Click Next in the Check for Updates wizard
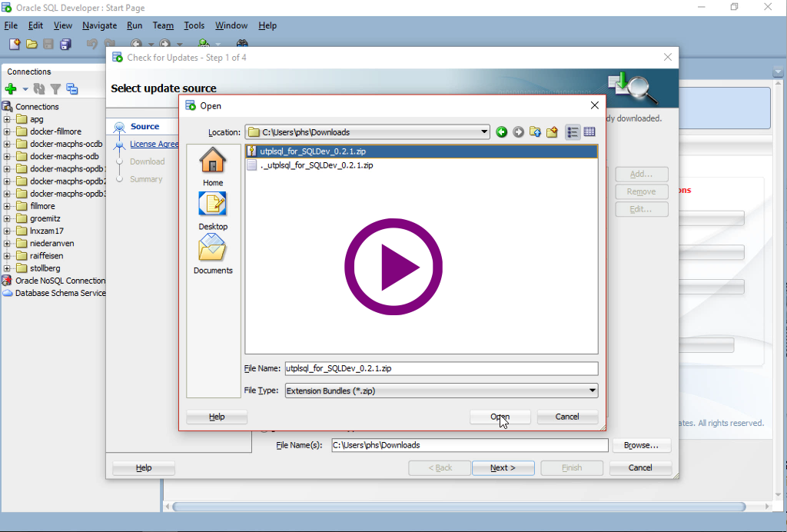787x532 pixels. coord(503,467)
